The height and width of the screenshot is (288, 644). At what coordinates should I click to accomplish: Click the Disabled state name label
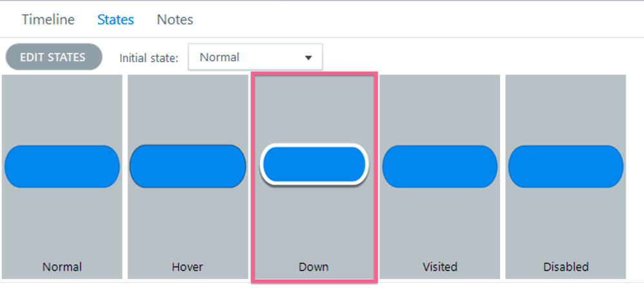pos(565,267)
